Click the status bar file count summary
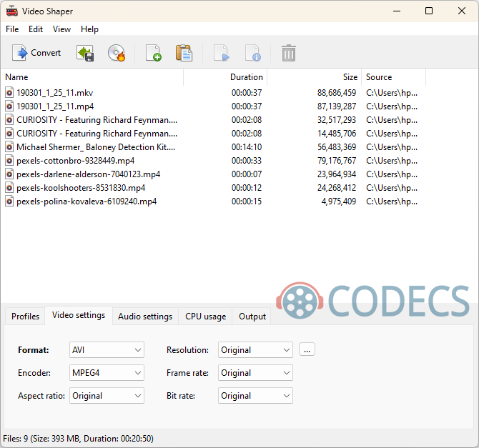This screenshot has height=448, width=479. [x=78, y=439]
